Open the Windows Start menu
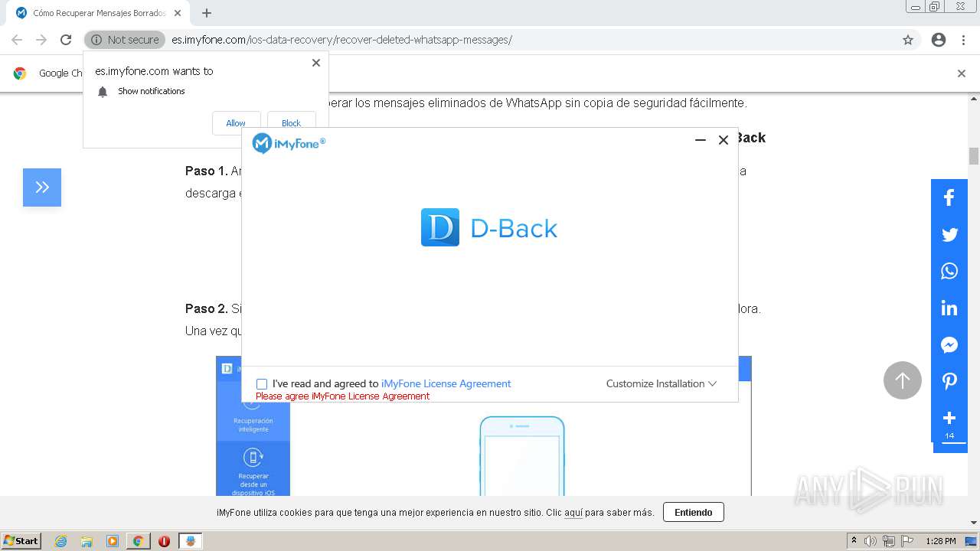The image size is (980, 551). 21,541
